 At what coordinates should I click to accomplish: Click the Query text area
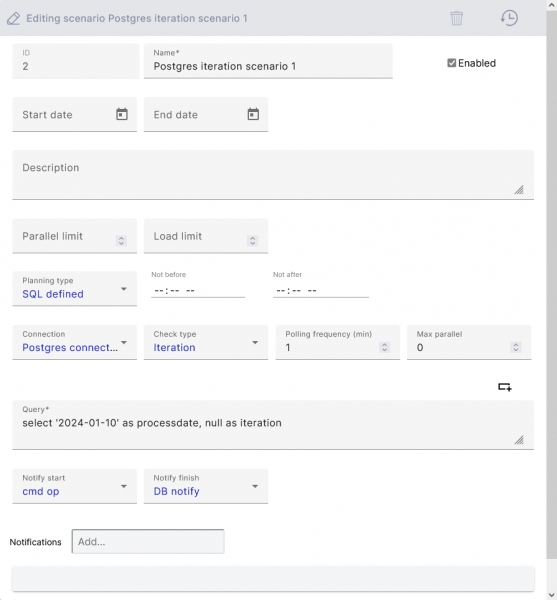point(273,425)
